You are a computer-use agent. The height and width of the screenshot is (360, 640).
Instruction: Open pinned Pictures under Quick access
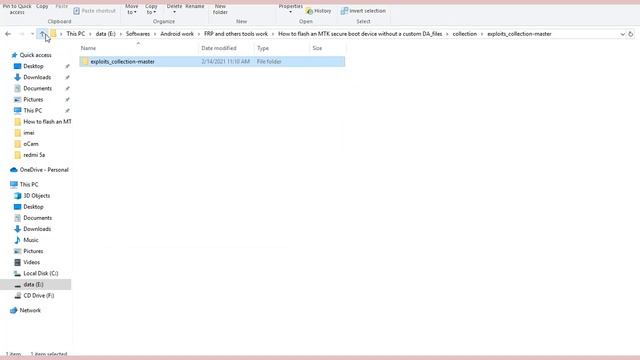(33, 100)
